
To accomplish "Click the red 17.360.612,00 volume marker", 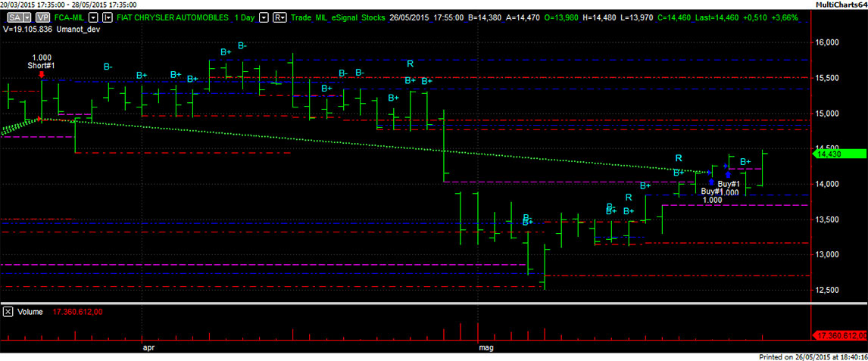I will pos(838,335).
